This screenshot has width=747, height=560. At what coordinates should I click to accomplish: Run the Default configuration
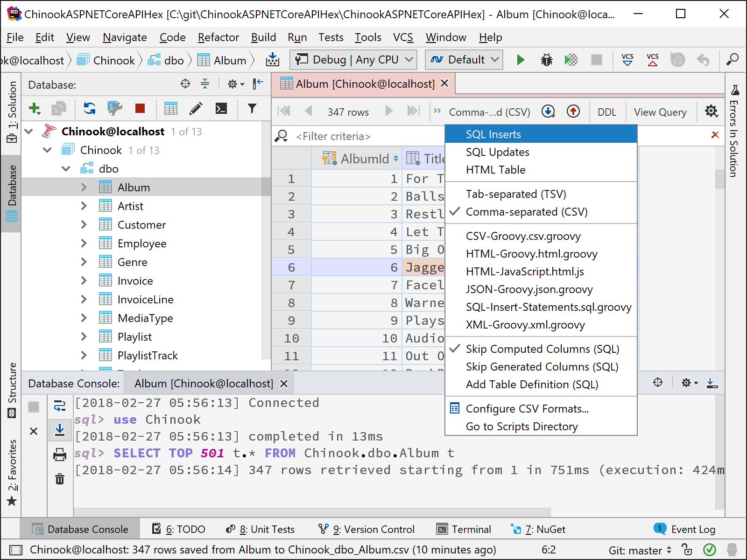click(521, 60)
